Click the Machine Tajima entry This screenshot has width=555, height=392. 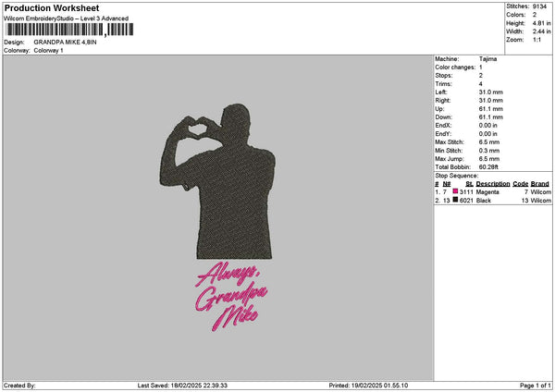pyautogui.click(x=466, y=59)
